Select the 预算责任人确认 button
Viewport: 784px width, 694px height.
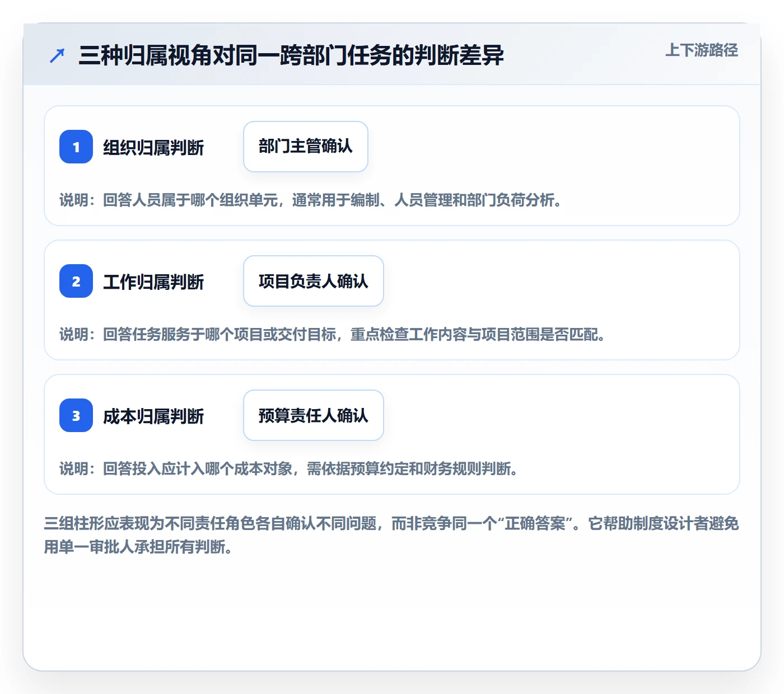point(314,415)
